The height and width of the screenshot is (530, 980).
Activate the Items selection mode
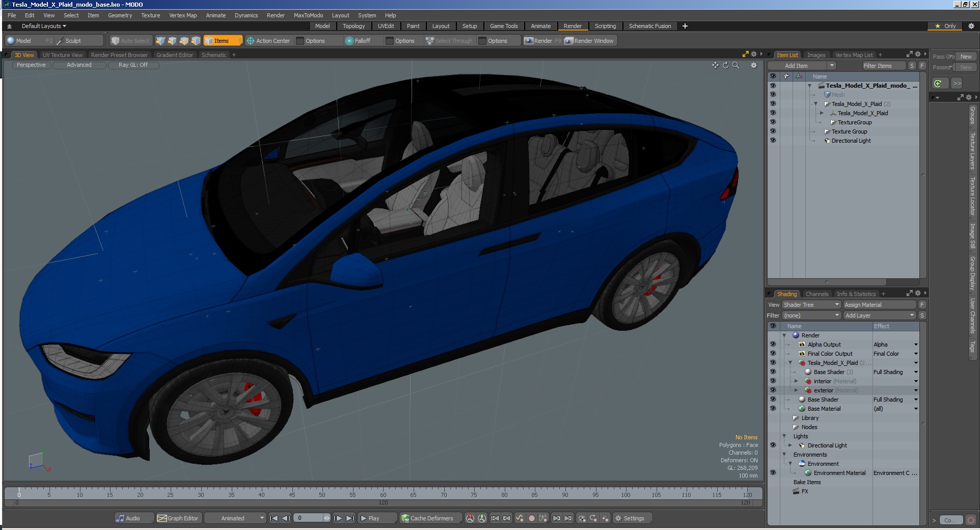[x=223, y=41]
